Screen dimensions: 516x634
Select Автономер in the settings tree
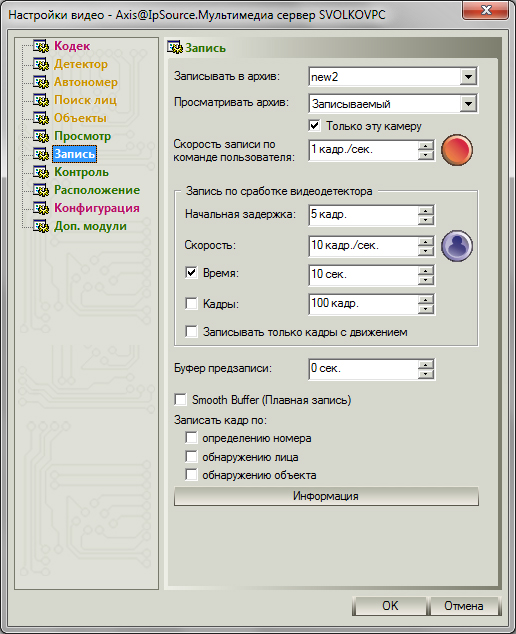[86, 82]
